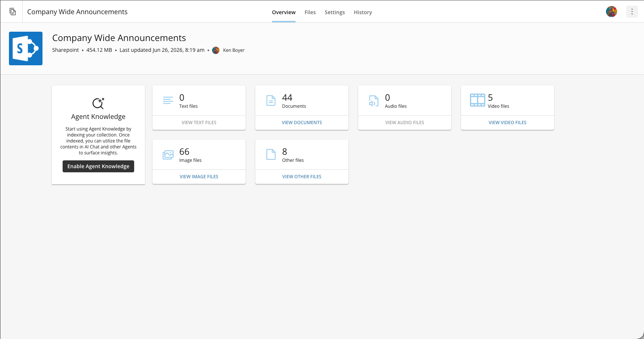Click the Last updated Jun 26, 2026 text
Image resolution: width=644 pixels, height=339 pixels.
pos(162,50)
